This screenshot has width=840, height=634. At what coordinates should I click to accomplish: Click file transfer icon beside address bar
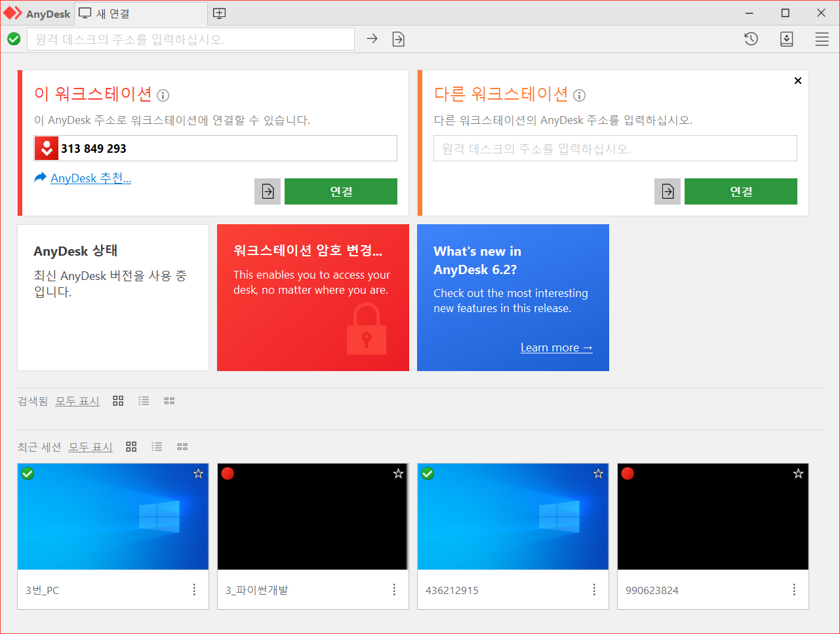point(398,39)
